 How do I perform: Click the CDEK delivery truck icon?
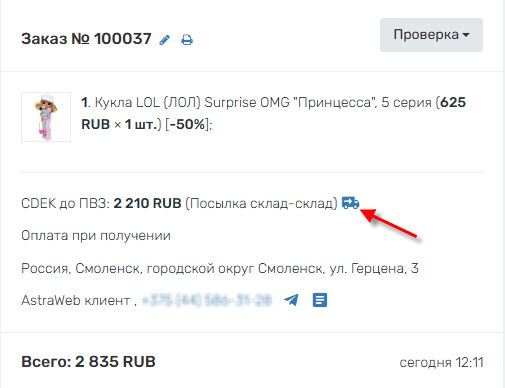[351, 203]
